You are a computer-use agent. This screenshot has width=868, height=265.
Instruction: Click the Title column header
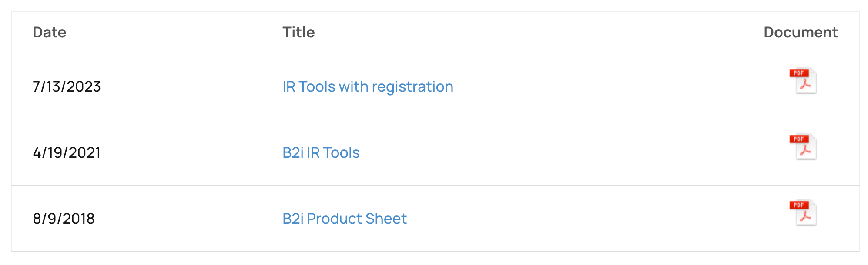point(298,32)
